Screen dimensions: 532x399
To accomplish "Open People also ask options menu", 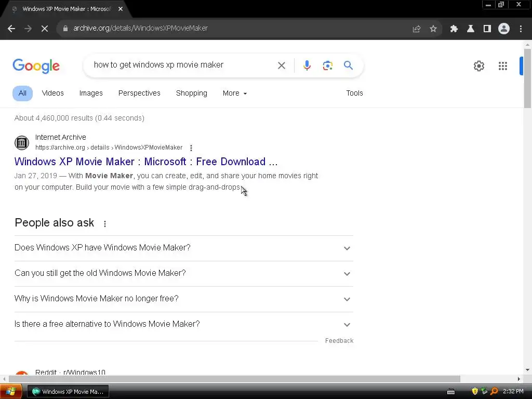I will coord(105,223).
